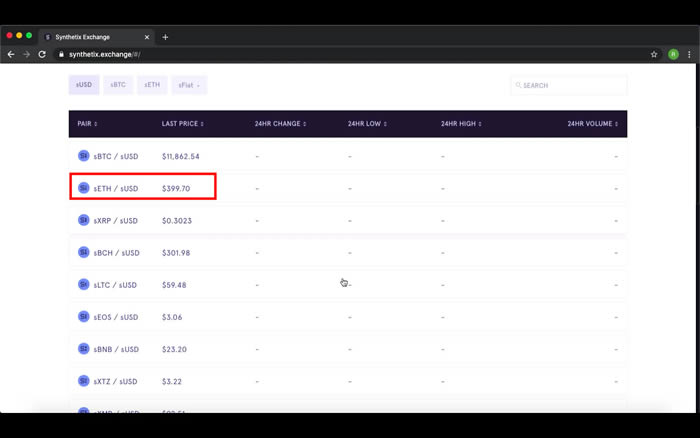Open the sEOS / sUSD pair
This screenshot has width=700, height=438.
pyautogui.click(x=116, y=317)
